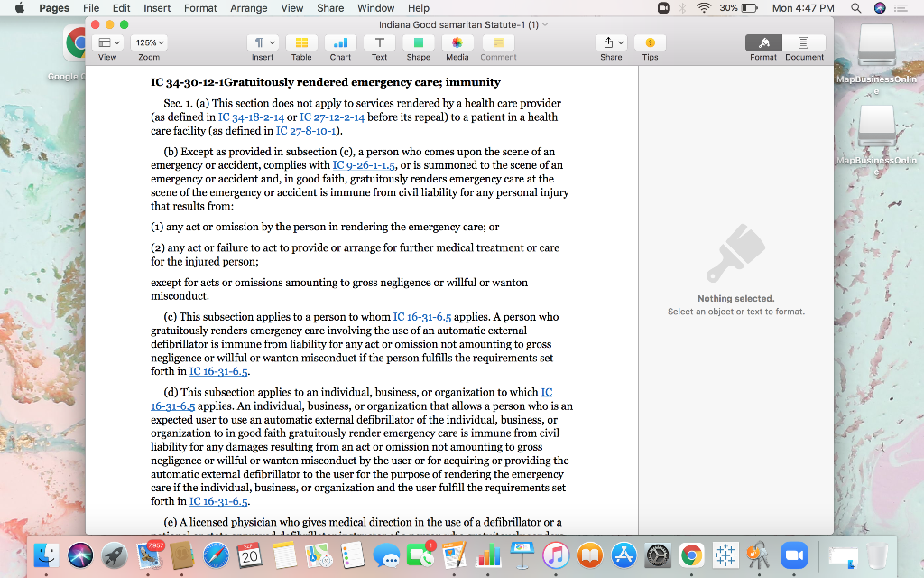
Task: Open Safari from the Dock
Action: coord(216,555)
